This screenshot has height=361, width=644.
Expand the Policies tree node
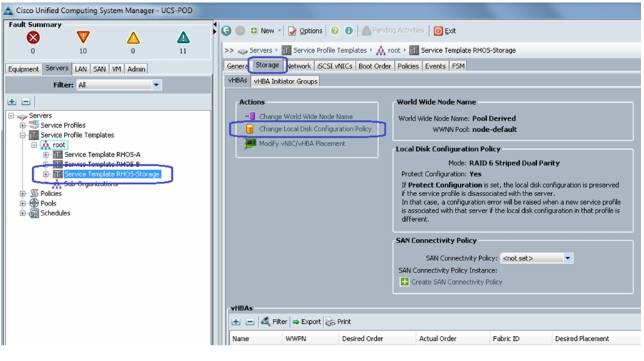(23, 193)
